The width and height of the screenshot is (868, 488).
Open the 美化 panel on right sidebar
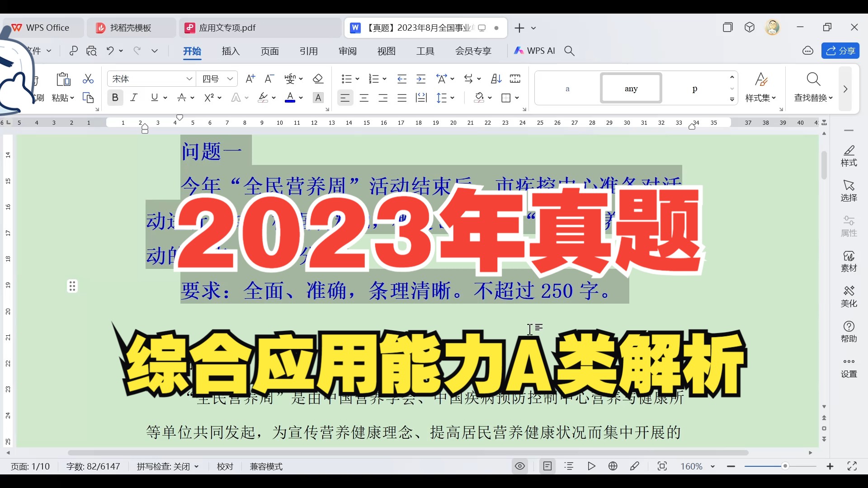(x=849, y=296)
